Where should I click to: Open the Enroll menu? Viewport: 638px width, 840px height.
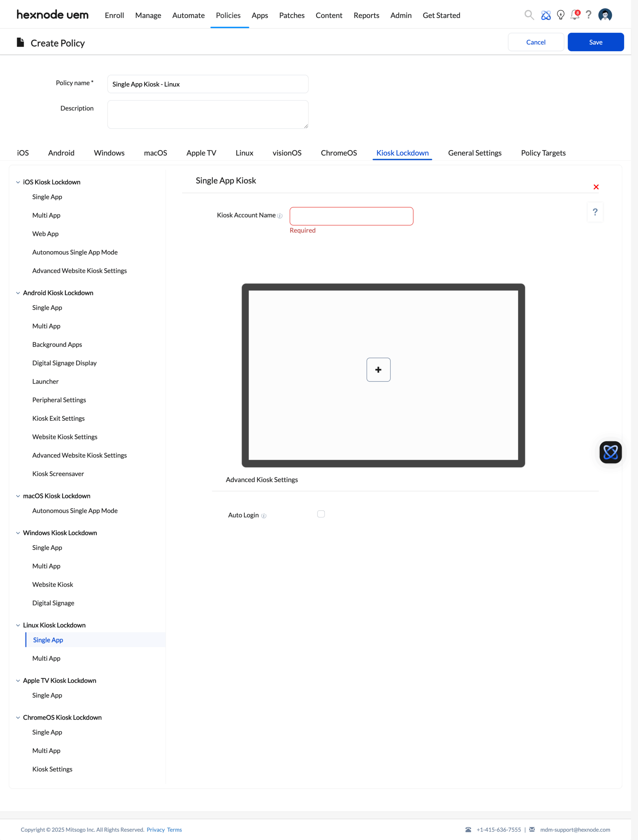(114, 15)
